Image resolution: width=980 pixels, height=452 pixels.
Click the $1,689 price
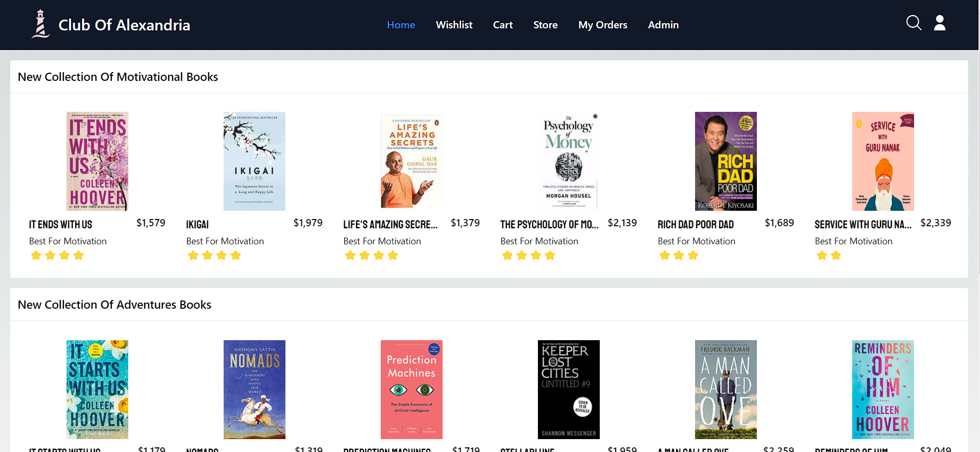pos(780,223)
